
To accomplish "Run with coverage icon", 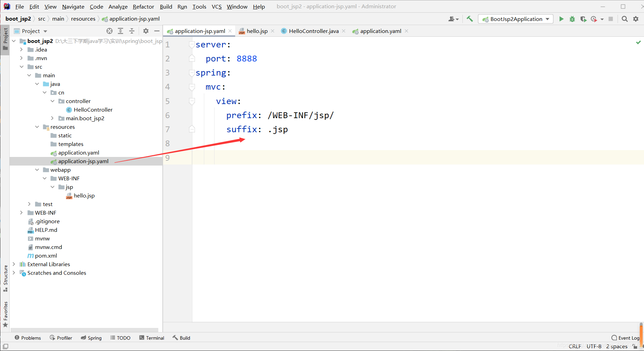I will click(583, 19).
